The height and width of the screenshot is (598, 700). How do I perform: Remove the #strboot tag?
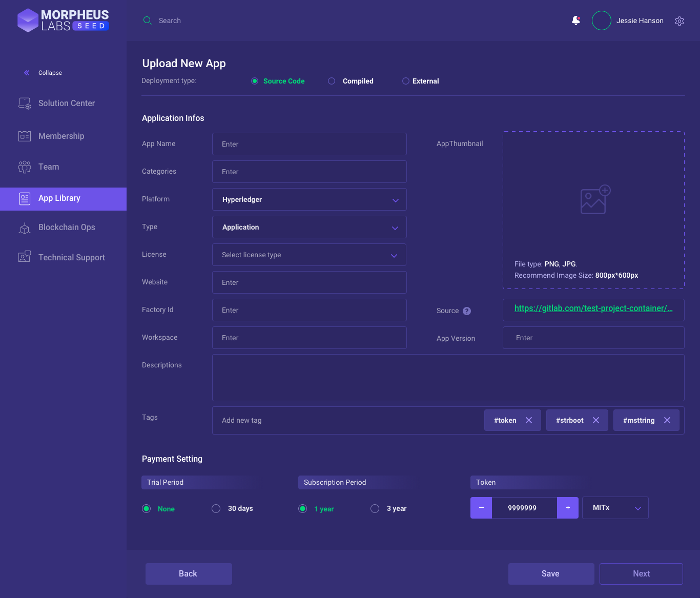point(596,420)
